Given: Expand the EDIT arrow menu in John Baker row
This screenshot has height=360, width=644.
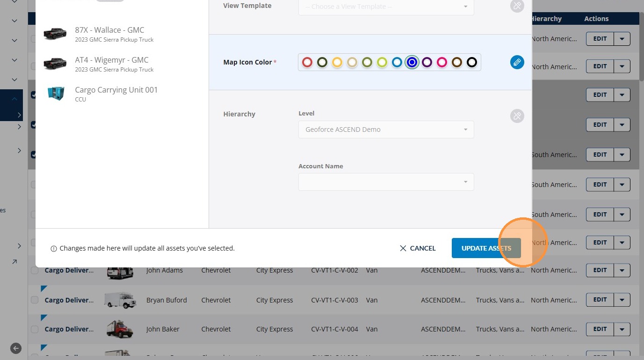Looking at the screenshot, I should [x=622, y=329].
